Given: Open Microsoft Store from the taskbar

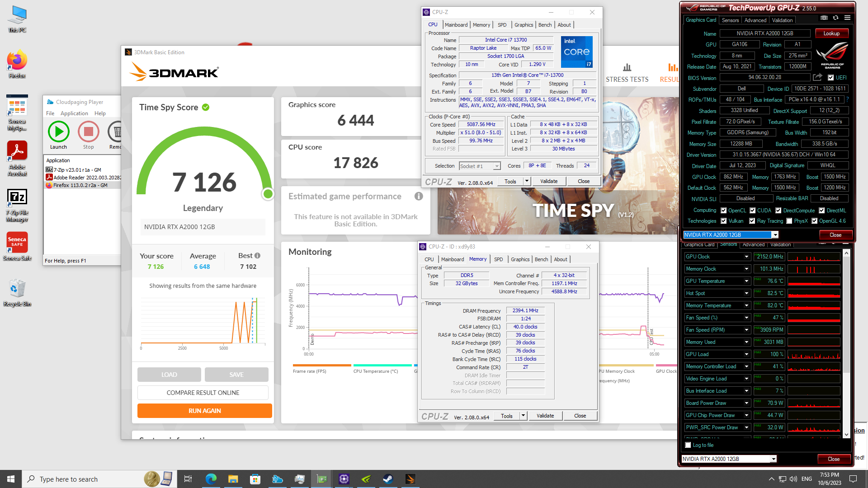Looking at the screenshot, I should tap(255, 479).
